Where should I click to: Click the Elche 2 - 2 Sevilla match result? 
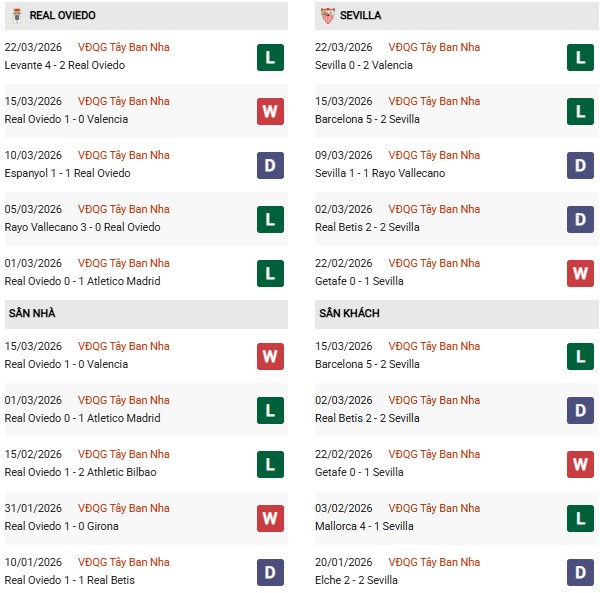click(358, 580)
